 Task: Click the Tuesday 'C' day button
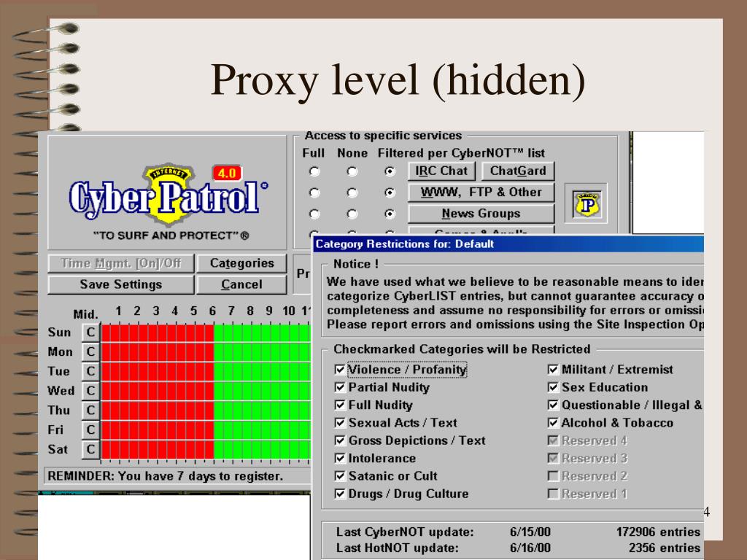pyautogui.click(x=90, y=371)
